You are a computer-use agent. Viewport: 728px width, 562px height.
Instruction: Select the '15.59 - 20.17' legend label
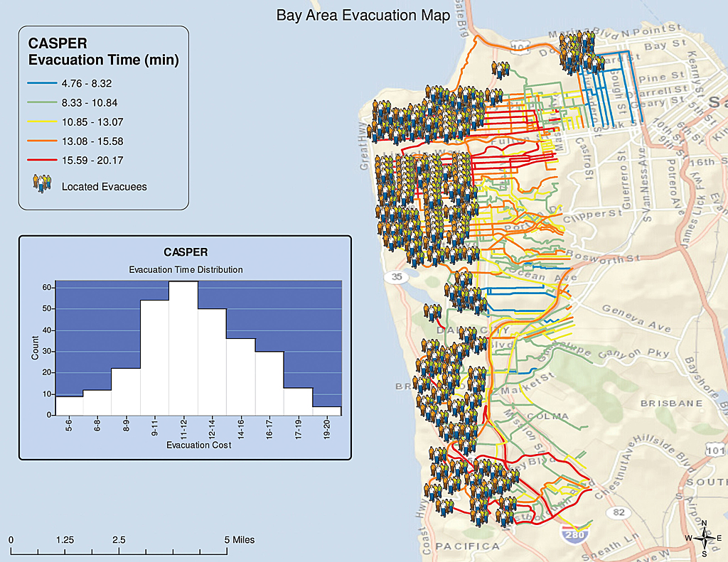click(92, 161)
